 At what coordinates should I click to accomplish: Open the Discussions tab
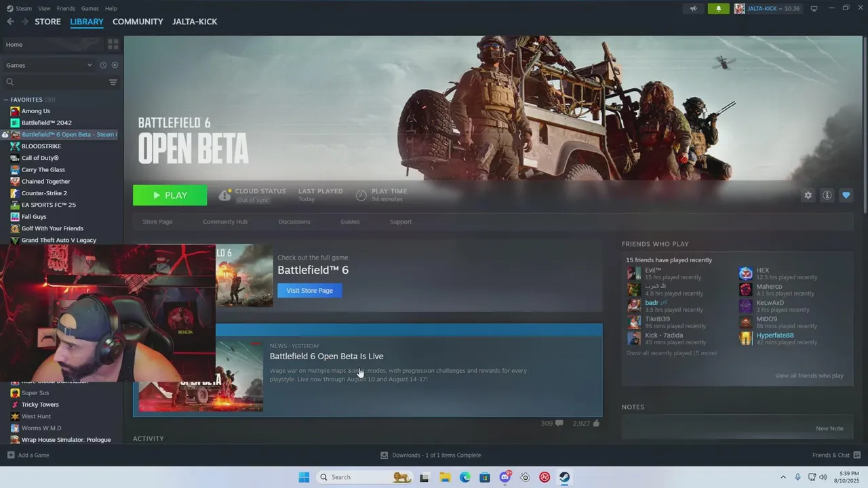(294, 222)
